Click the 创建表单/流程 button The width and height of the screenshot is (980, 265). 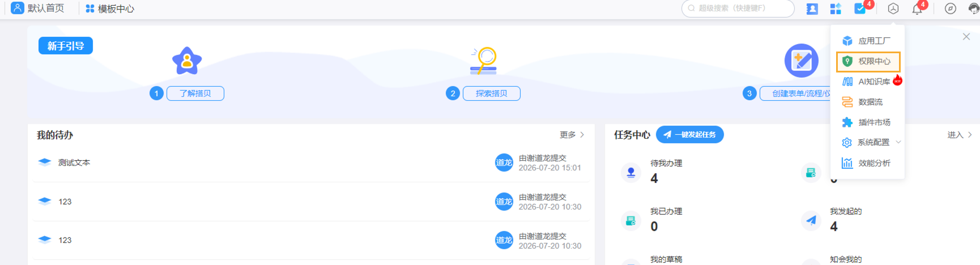(x=795, y=93)
